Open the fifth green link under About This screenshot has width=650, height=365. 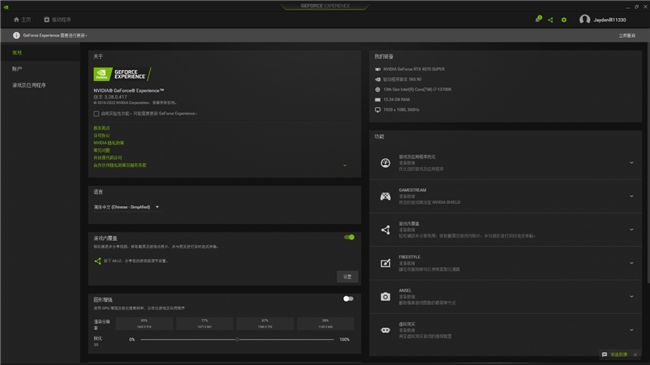(x=108, y=158)
